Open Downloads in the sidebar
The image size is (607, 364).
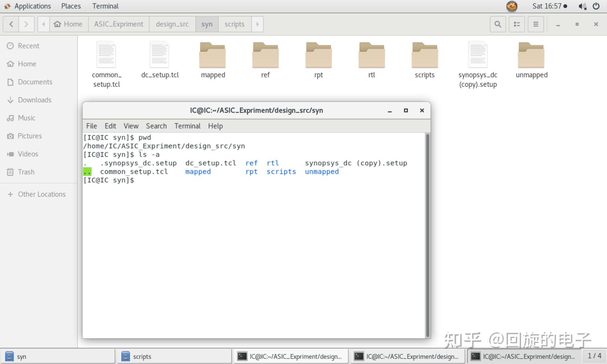click(x=34, y=100)
